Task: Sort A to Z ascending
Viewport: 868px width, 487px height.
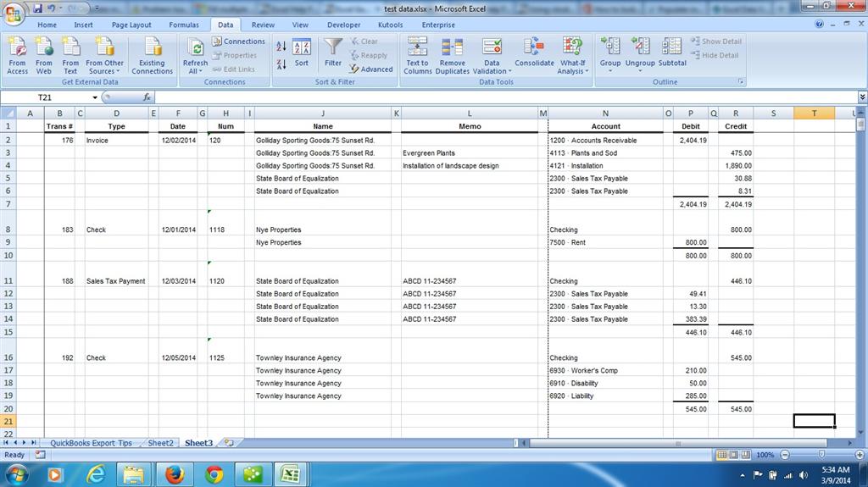Action: (x=281, y=47)
